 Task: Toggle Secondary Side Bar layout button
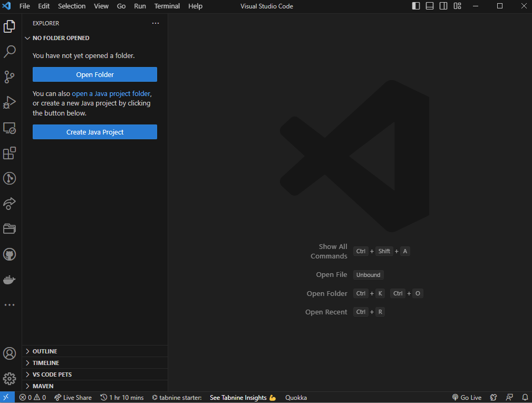click(x=443, y=6)
